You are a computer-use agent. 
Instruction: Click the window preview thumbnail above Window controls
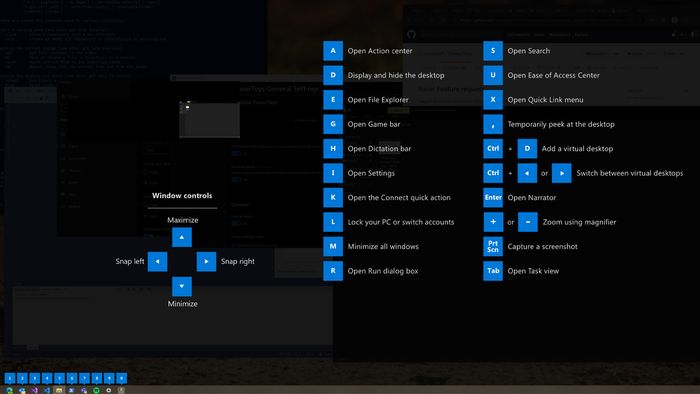click(209, 120)
